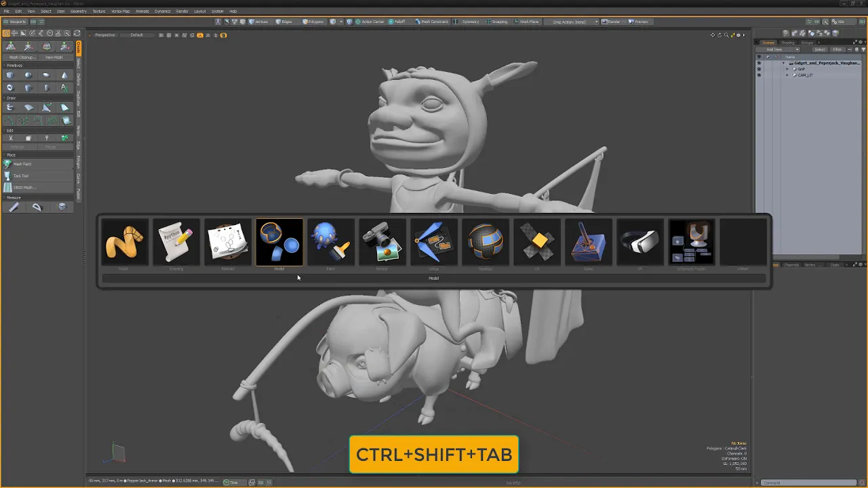Click the Preview button in toolbar

point(639,22)
